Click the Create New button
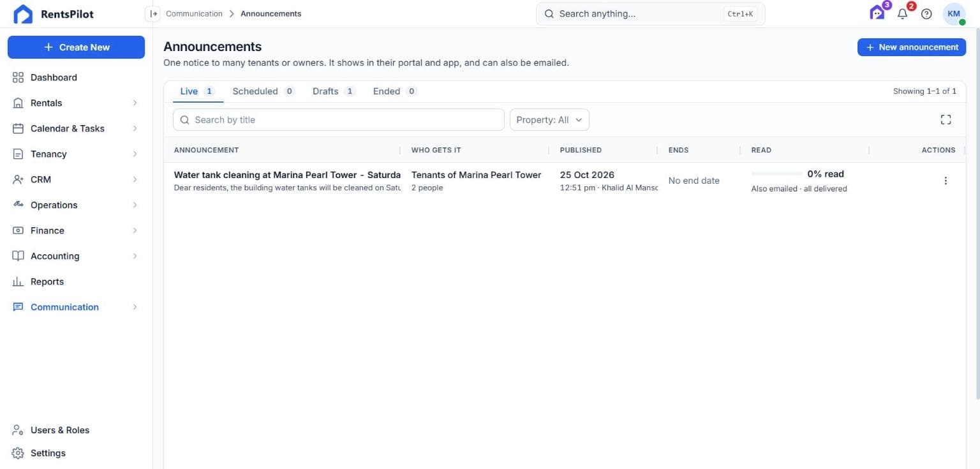The width and height of the screenshot is (980, 469). (76, 47)
